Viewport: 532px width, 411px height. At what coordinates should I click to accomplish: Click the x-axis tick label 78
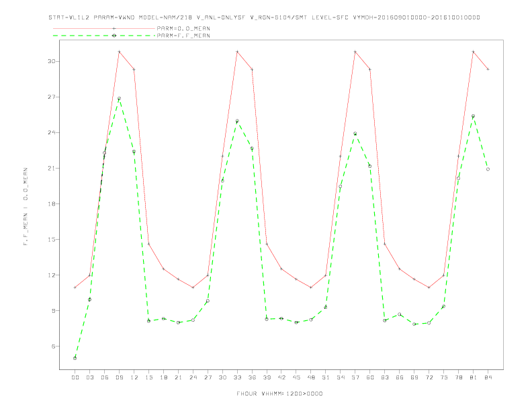[x=458, y=377]
